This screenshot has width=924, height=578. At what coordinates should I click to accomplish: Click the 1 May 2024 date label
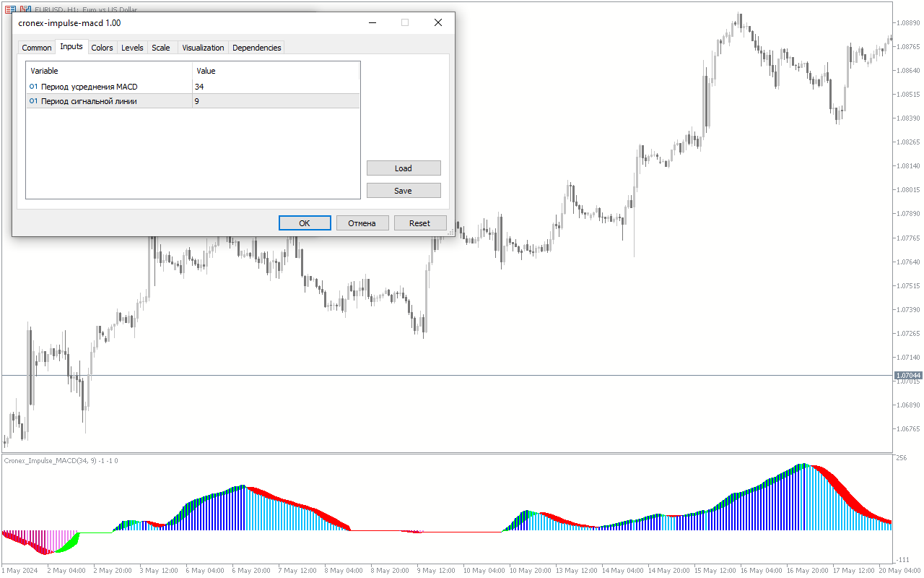coord(21,571)
